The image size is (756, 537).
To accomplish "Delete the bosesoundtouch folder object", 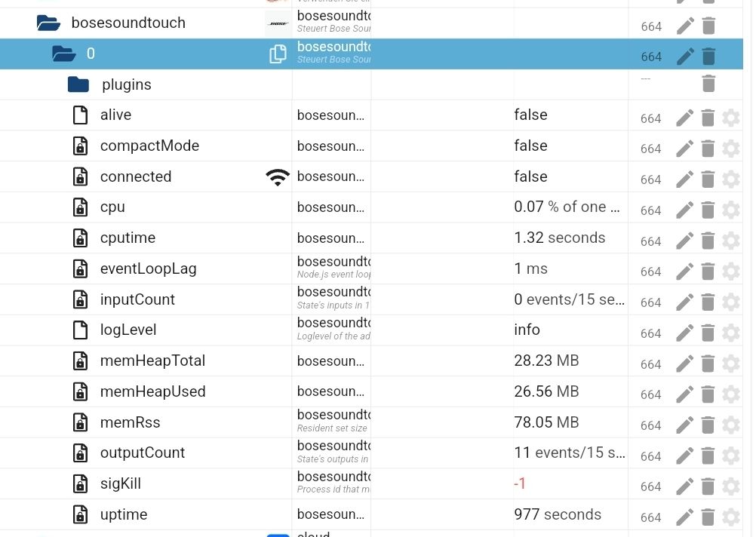I will 708,26.
